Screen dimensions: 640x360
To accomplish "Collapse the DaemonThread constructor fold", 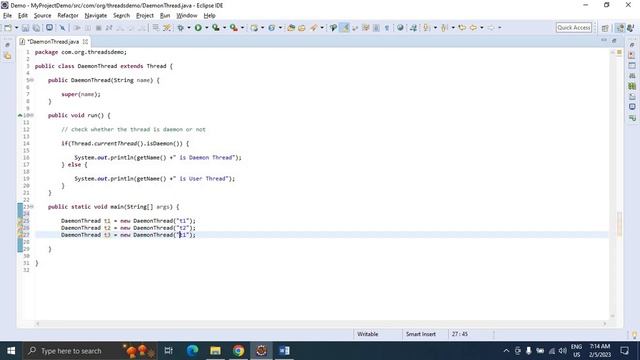I will [32, 80].
